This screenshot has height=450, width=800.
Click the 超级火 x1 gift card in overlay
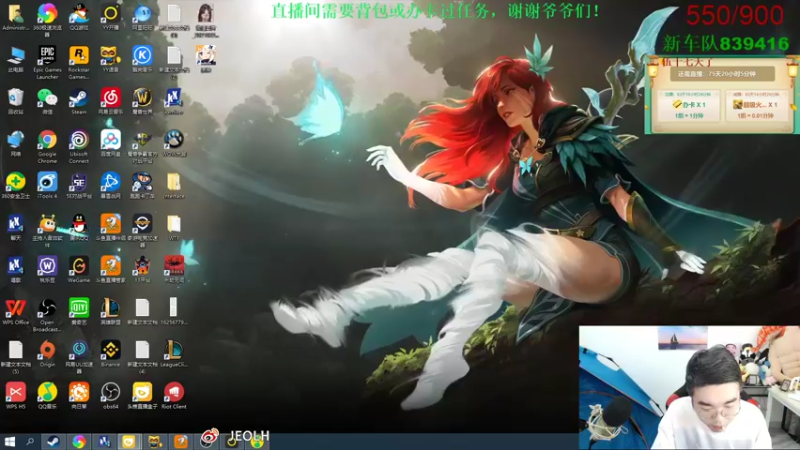[x=756, y=106]
